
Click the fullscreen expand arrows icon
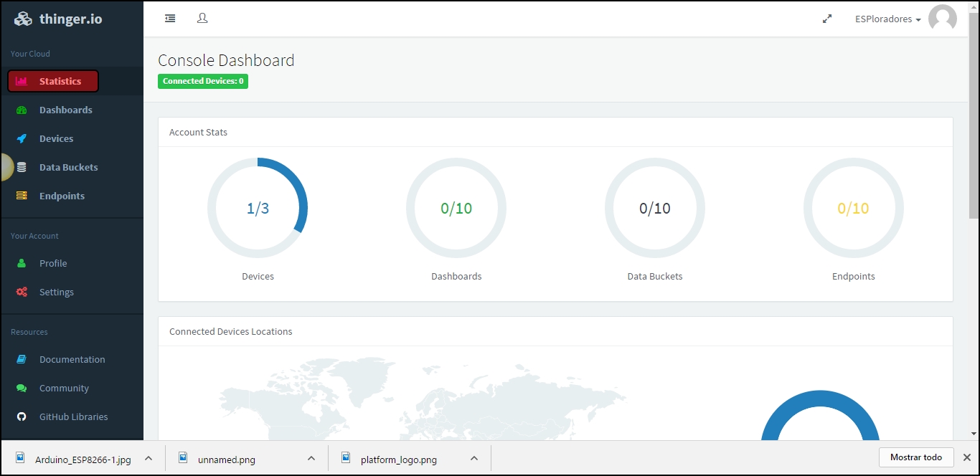tap(827, 19)
